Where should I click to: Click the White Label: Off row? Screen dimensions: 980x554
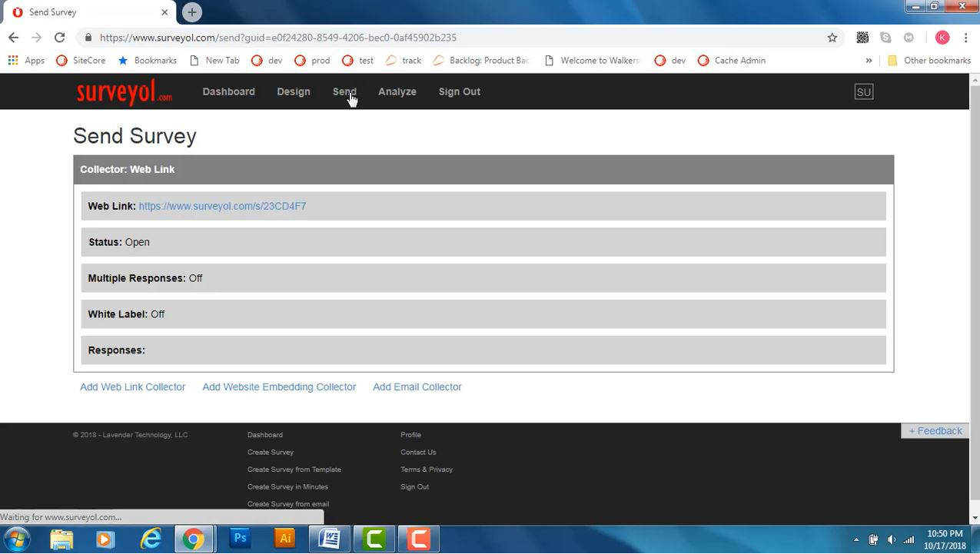point(483,314)
